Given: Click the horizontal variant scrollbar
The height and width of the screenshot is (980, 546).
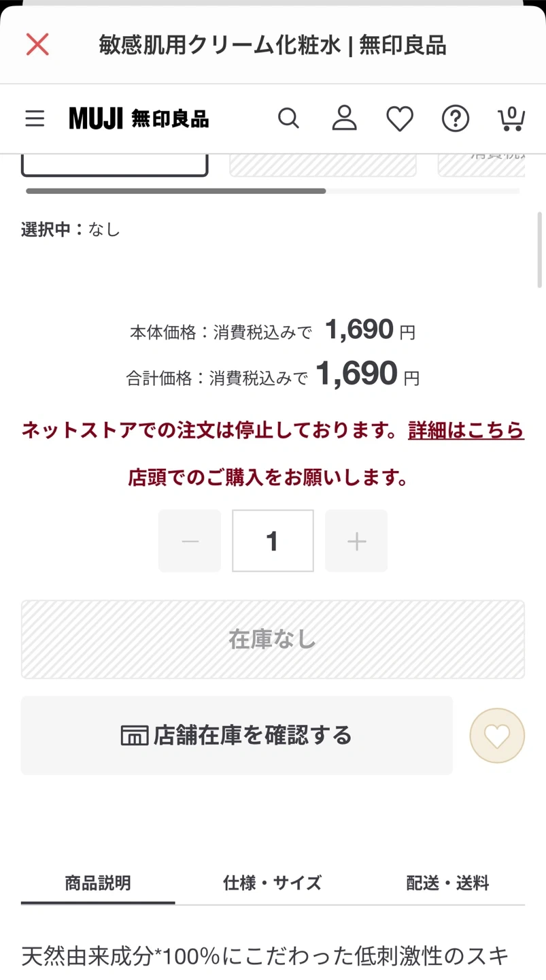Looking at the screenshot, I should (175, 191).
